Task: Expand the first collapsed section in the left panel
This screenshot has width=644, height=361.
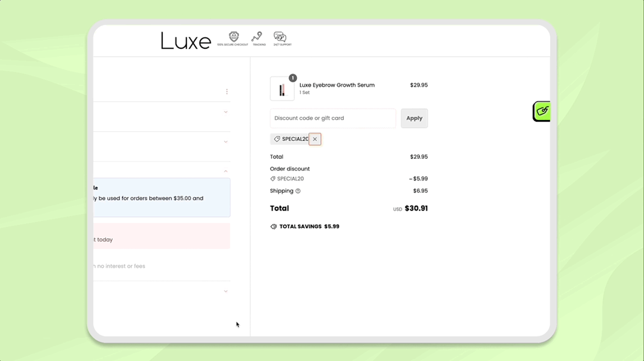Action: pyautogui.click(x=226, y=112)
